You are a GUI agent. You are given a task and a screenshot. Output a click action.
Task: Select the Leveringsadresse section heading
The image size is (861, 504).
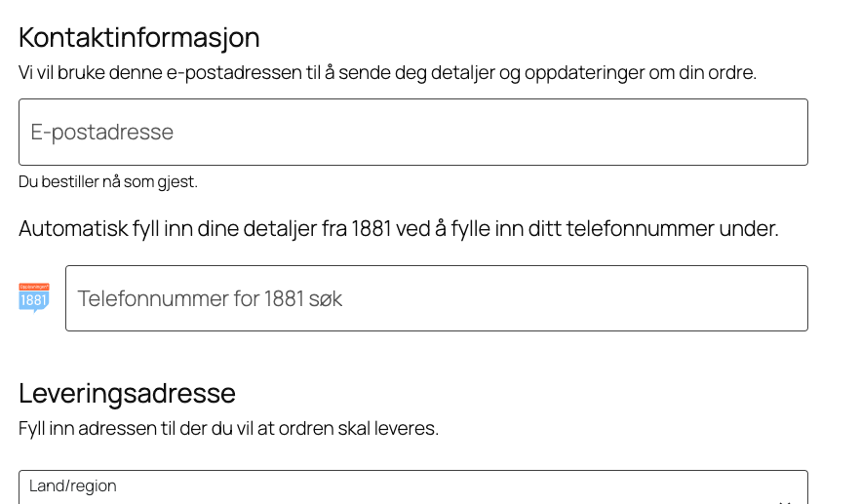click(x=127, y=394)
